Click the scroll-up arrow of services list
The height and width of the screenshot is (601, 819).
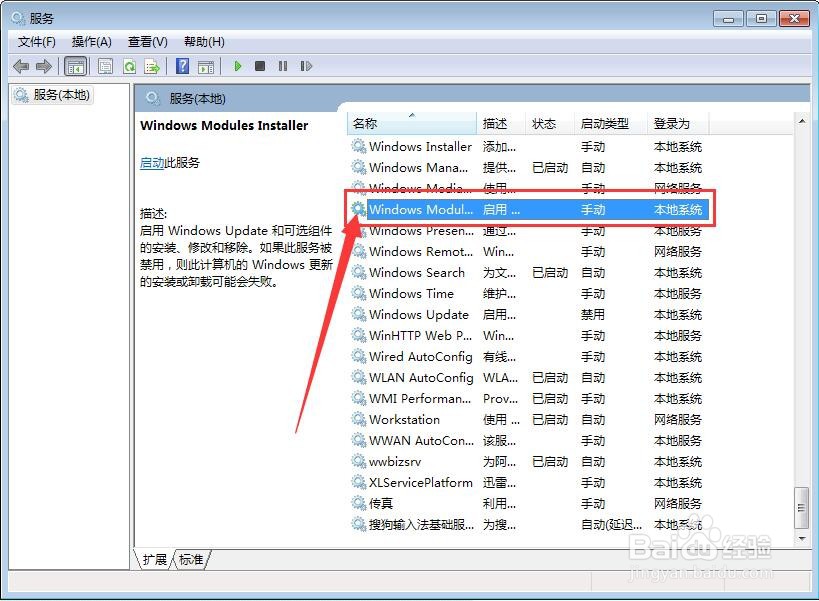click(x=802, y=121)
